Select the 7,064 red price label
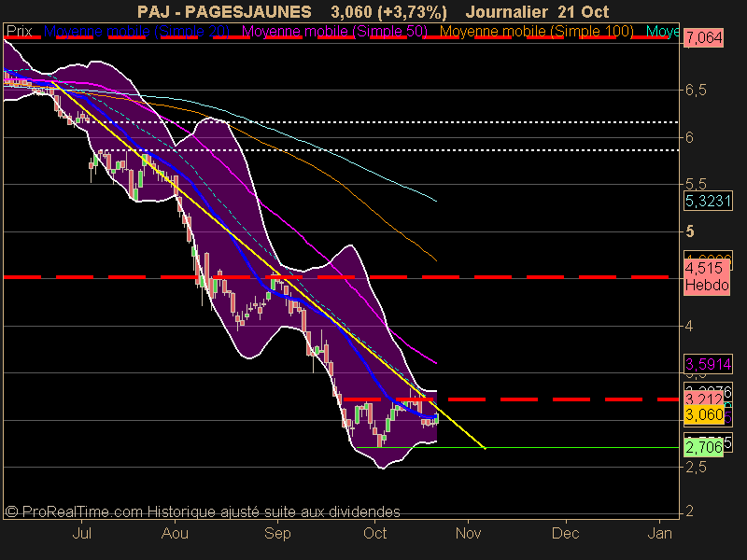The width and height of the screenshot is (747, 560). [x=704, y=37]
